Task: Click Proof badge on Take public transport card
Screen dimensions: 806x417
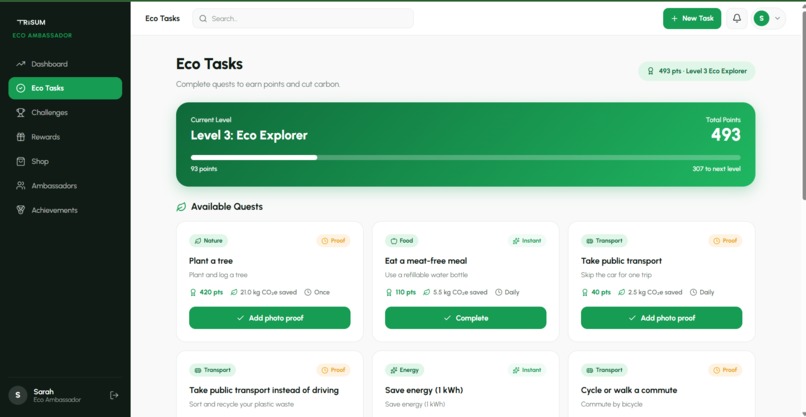Action: 725,241
